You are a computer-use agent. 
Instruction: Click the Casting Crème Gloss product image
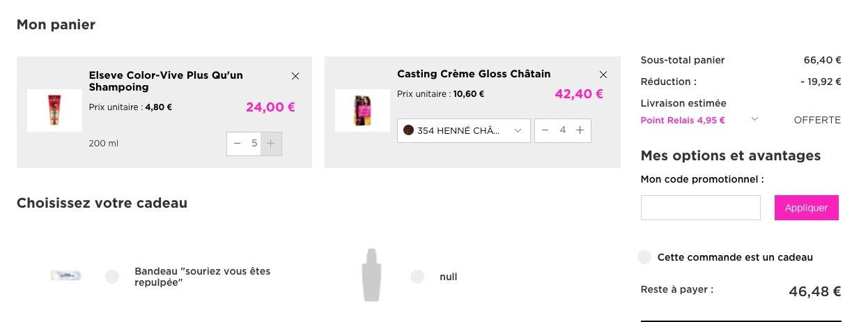pos(362,110)
